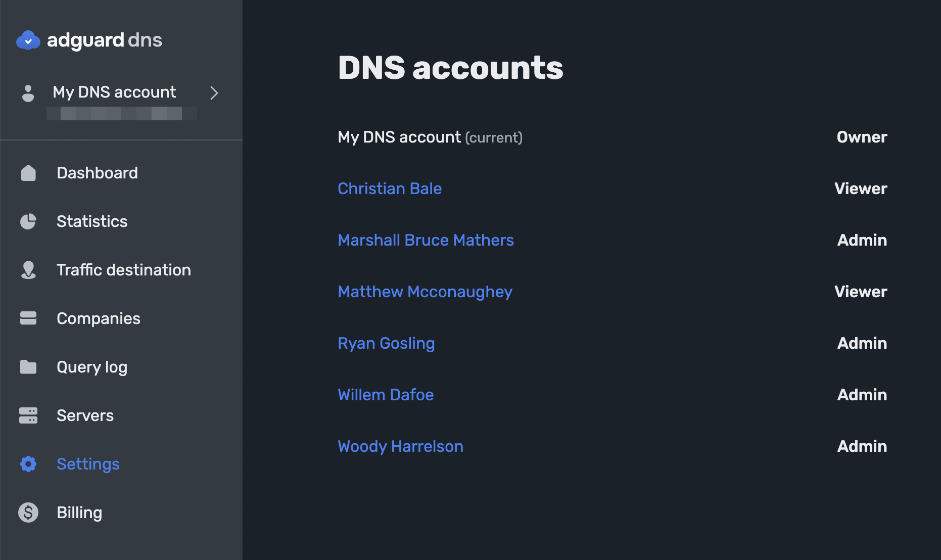Image resolution: width=941 pixels, height=560 pixels.
Task: Open the Woody Harrelson account
Action: click(400, 446)
